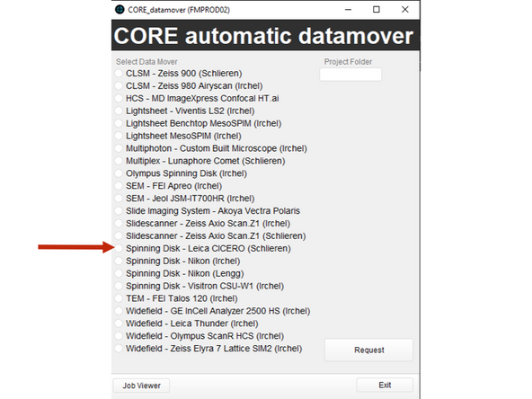Select Spinning Disk - Visitron CSU-W1 (Irchel)
Screen dimensions: 532x399
tap(119, 286)
